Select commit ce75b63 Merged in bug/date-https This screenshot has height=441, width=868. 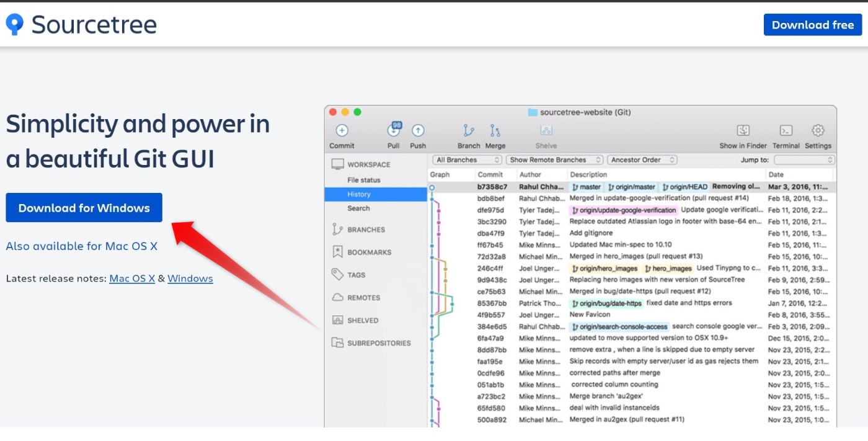(631, 292)
